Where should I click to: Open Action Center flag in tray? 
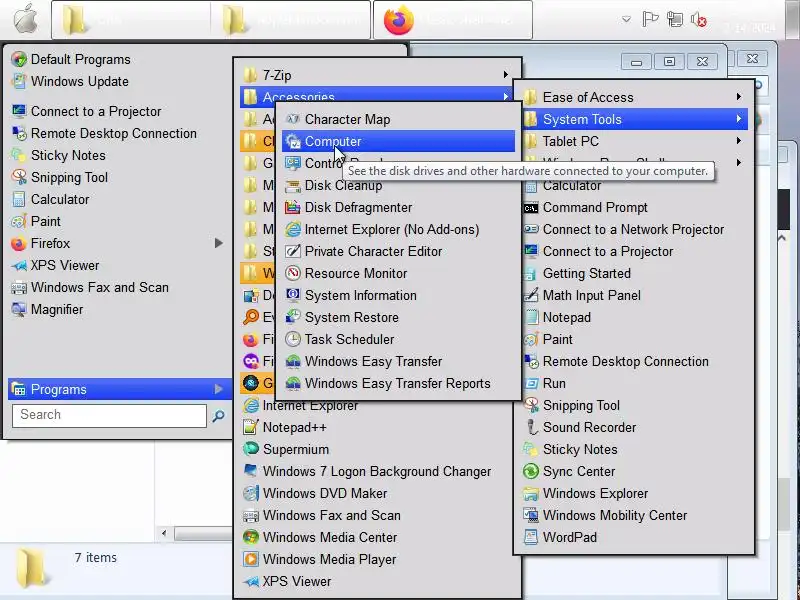click(x=650, y=19)
